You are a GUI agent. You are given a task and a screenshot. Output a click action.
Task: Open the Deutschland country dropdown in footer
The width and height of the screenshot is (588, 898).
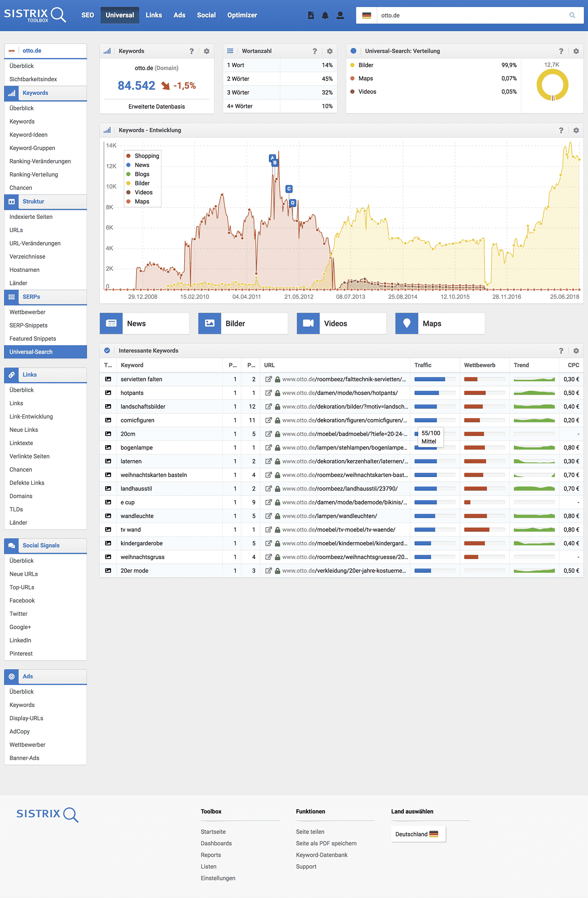click(418, 834)
